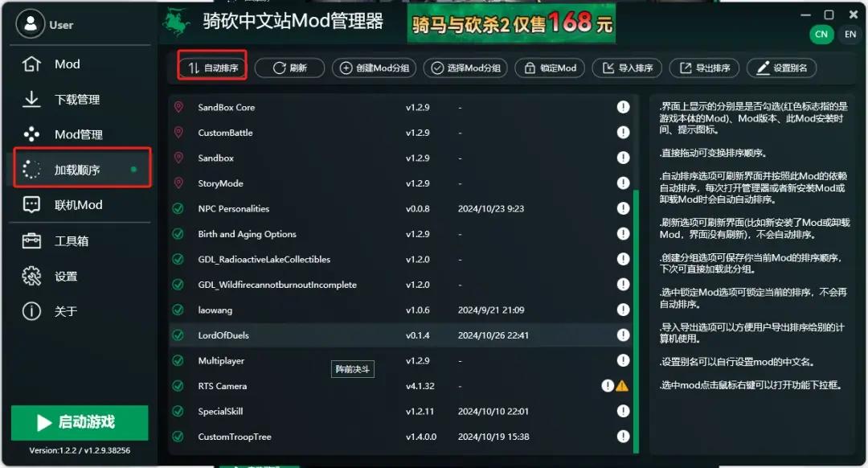Click info icon on Multiplayer row
868x468 pixels.
click(624, 360)
